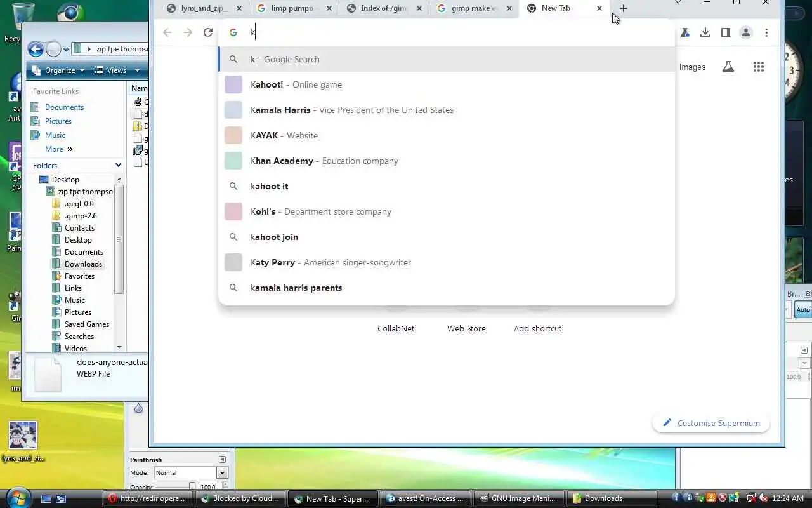Switch to avast! On-Access taskbar button
Screen dimensions: 812x508
click(x=428, y=498)
